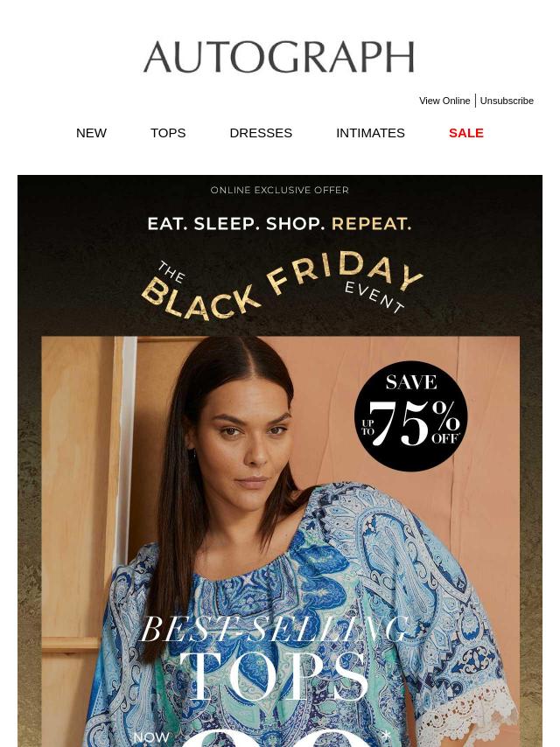The width and height of the screenshot is (560, 747).
Task: Click the Save up to 75% off badge
Action: coord(411,415)
